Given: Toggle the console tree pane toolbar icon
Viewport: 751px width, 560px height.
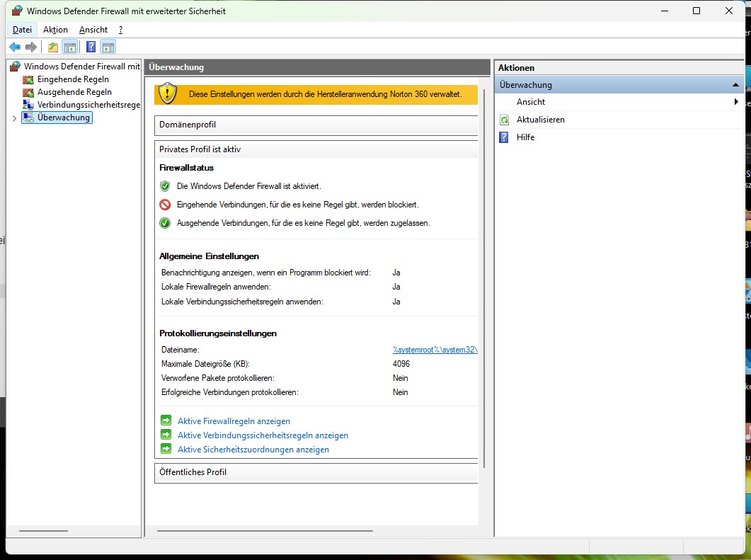Looking at the screenshot, I should (70, 47).
